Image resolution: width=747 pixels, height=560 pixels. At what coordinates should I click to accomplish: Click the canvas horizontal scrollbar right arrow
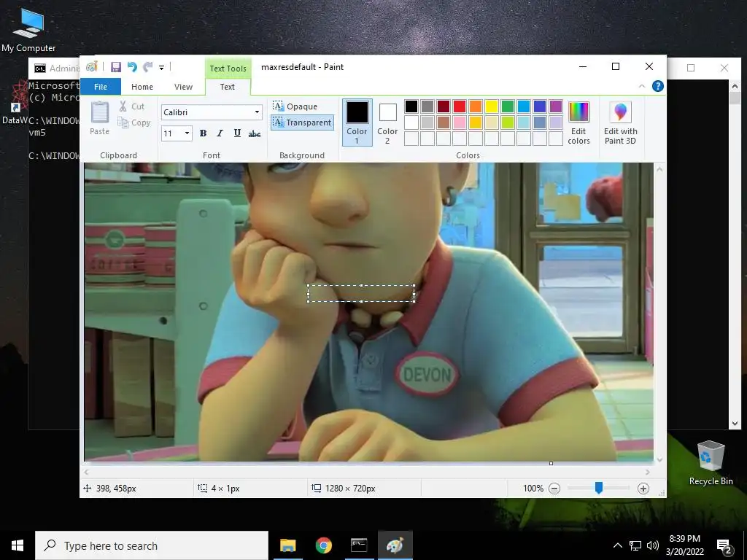[x=648, y=472]
